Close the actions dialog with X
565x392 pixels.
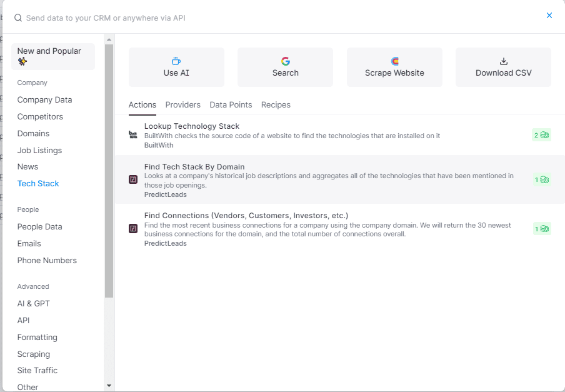pyautogui.click(x=549, y=16)
